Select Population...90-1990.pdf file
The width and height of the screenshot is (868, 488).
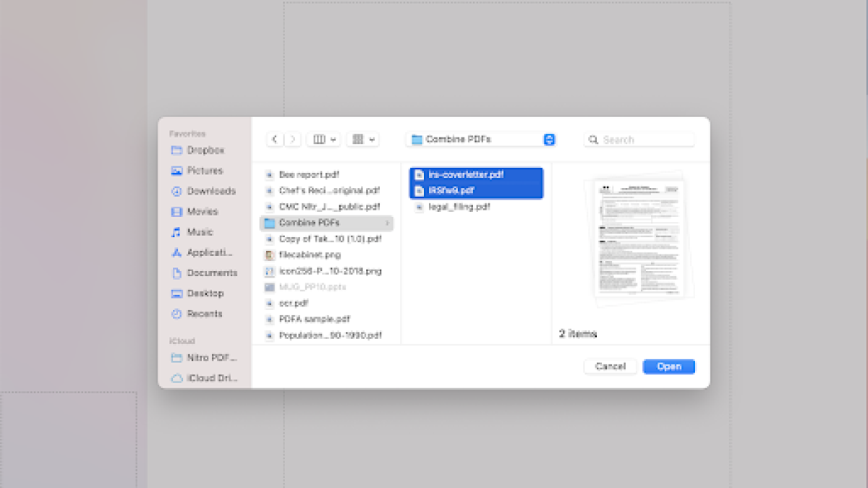326,335
